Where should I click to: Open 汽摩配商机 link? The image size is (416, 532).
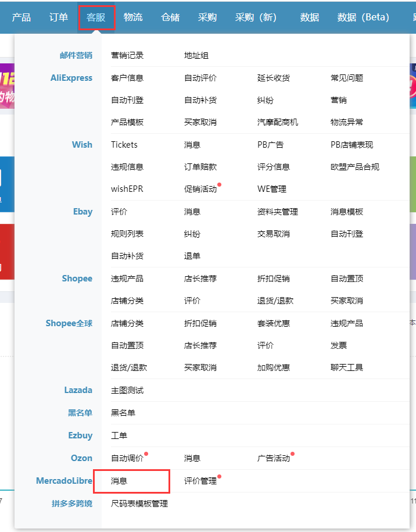[x=278, y=122]
